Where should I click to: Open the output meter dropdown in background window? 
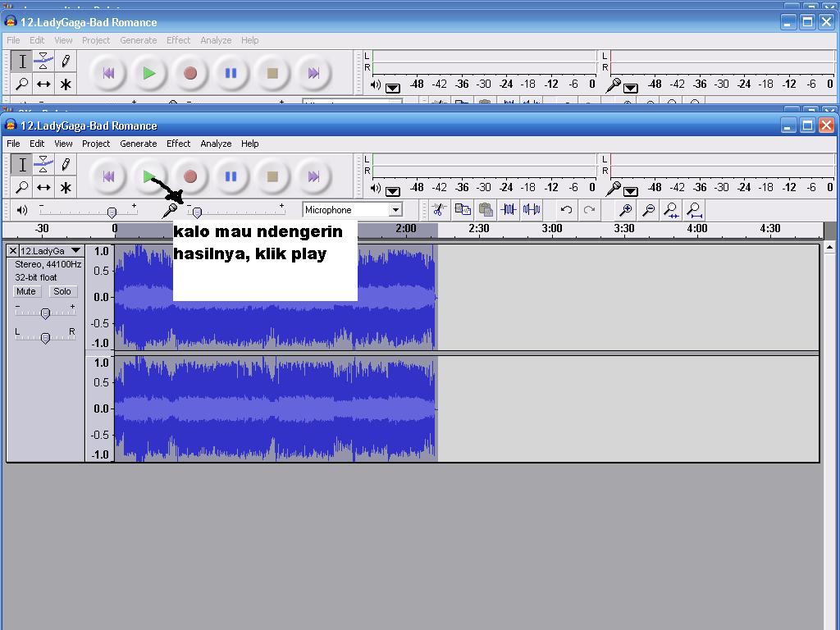pos(393,88)
